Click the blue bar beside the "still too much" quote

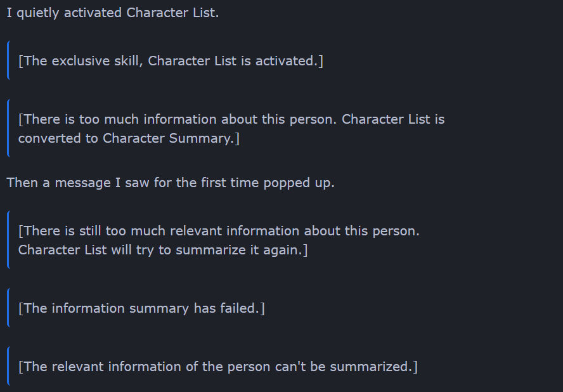pyautogui.click(x=8, y=240)
